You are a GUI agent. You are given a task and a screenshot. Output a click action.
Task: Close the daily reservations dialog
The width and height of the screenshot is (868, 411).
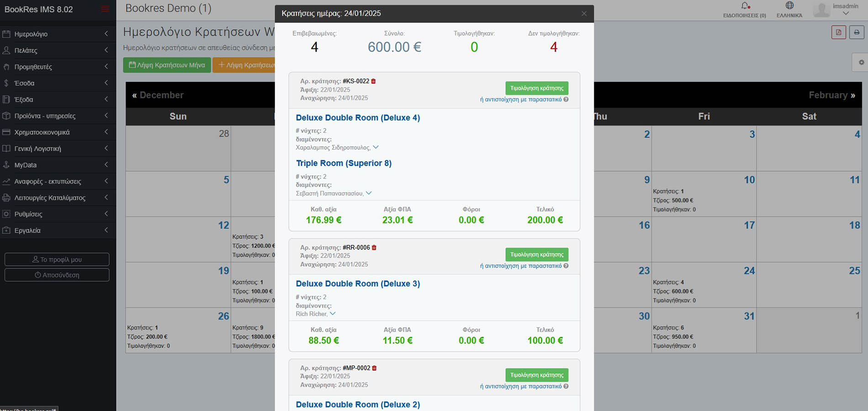(x=584, y=14)
